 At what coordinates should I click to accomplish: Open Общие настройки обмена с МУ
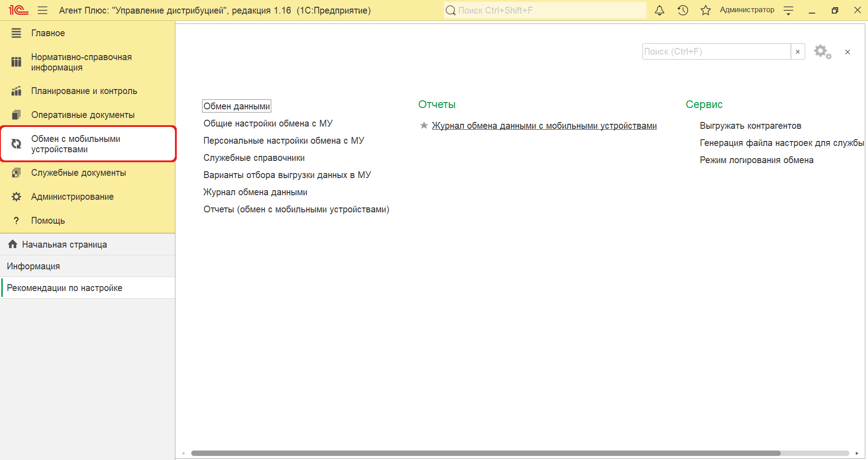tap(268, 123)
